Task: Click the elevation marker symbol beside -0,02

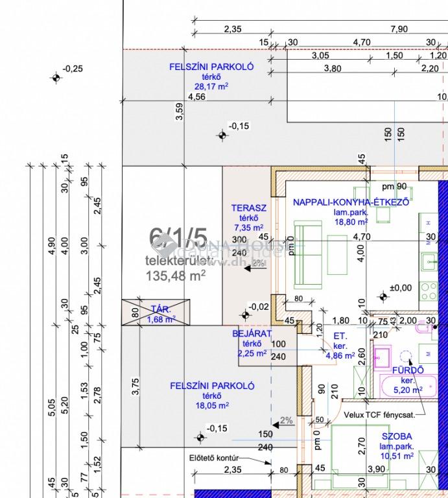Action: pyautogui.click(x=245, y=315)
